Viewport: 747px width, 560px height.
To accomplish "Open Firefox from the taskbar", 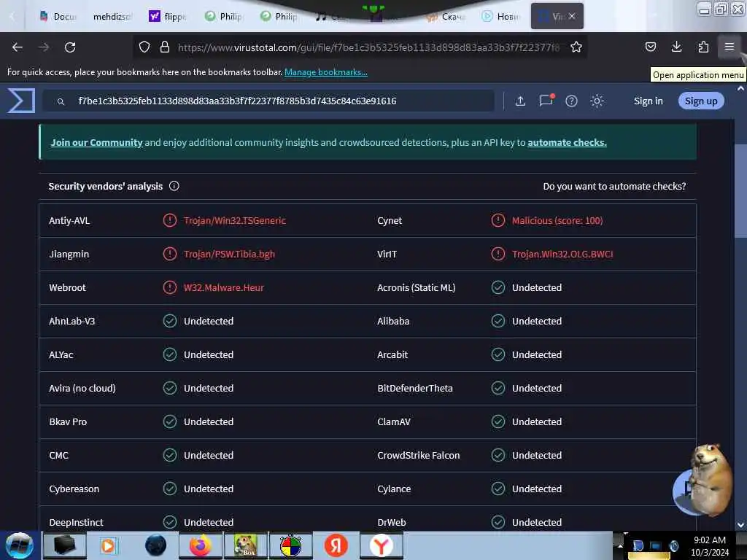I will (x=200, y=545).
